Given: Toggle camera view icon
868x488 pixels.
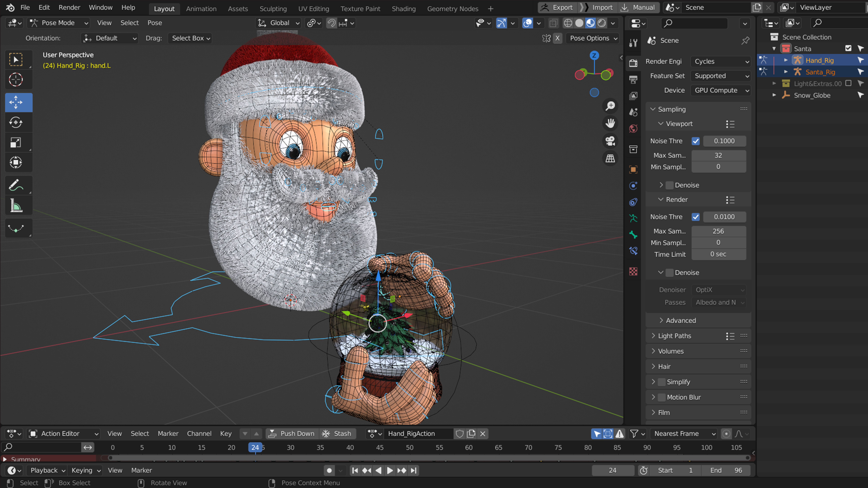Looking at the screenshot, I should click(610, 141).
